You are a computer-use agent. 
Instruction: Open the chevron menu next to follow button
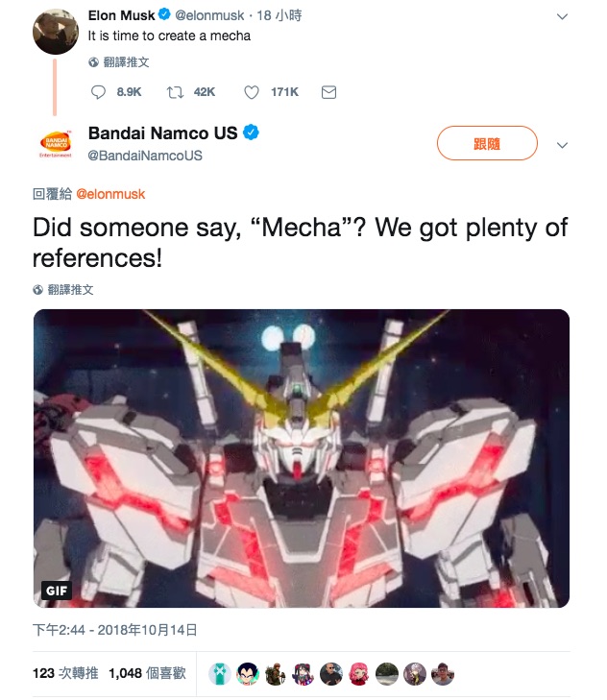point(562,145)
